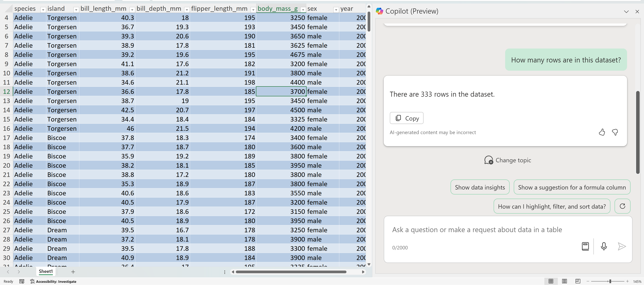Add a new sheet with plus icon

pos(73,272)
